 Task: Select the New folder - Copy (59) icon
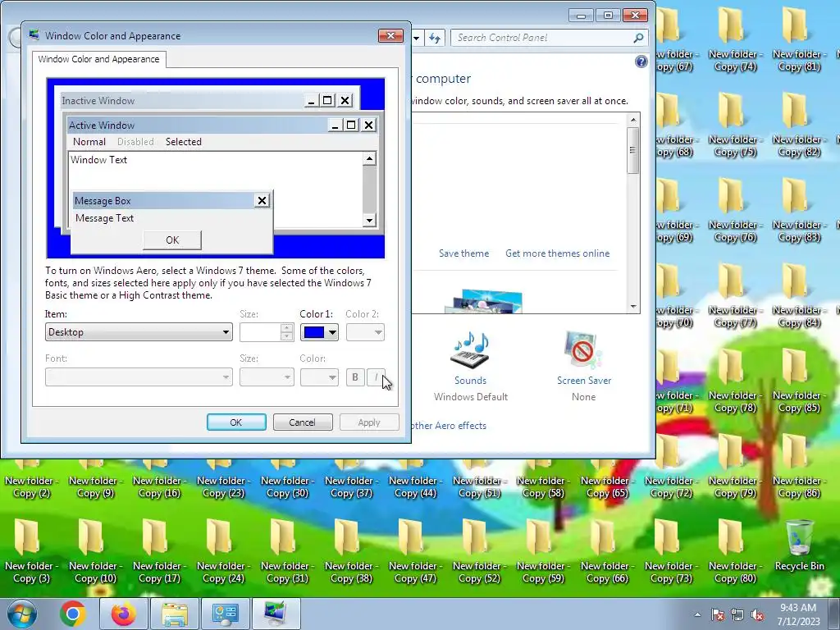point(543,551)
